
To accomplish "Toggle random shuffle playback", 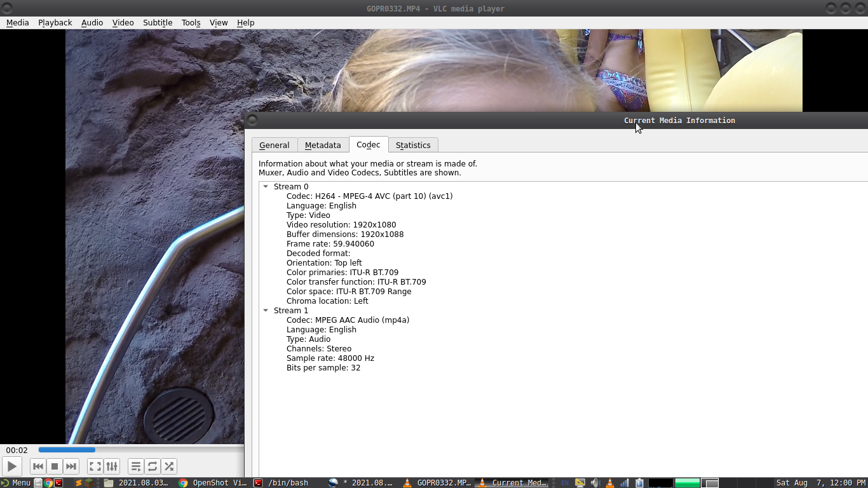I will click(x=169, y=466).
